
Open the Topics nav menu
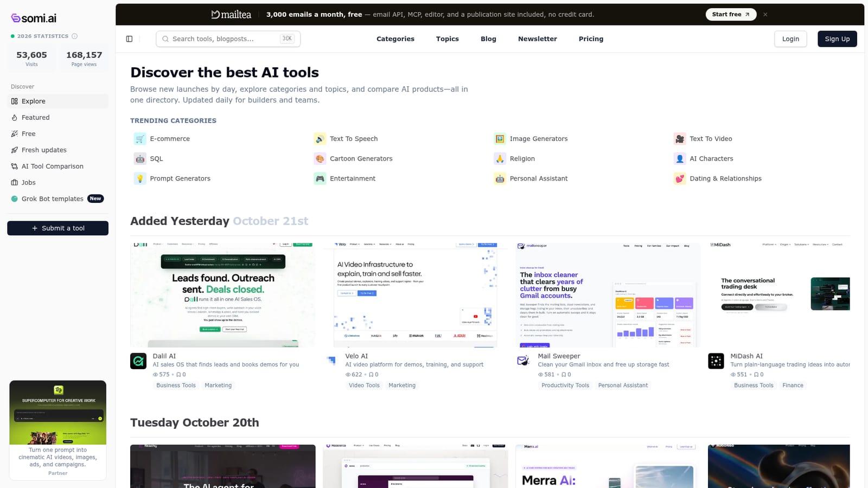(x=448, y=39)
